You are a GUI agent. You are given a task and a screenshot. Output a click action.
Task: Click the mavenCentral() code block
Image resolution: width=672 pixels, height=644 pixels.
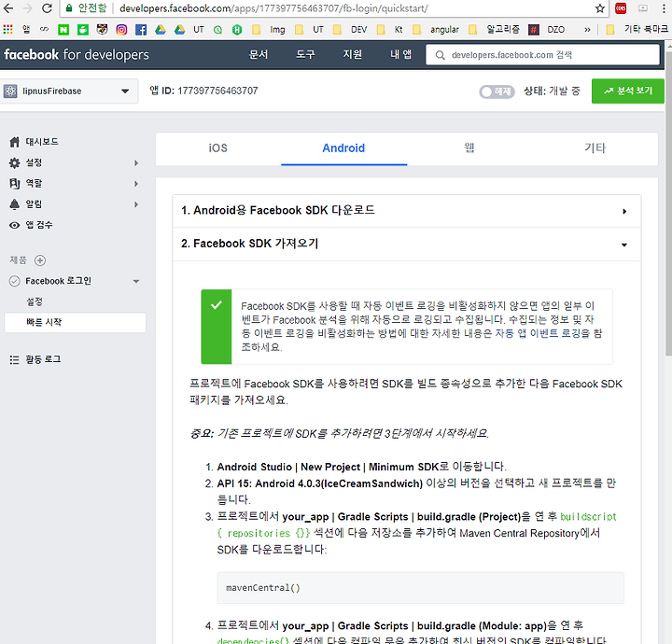pos(420,587)
